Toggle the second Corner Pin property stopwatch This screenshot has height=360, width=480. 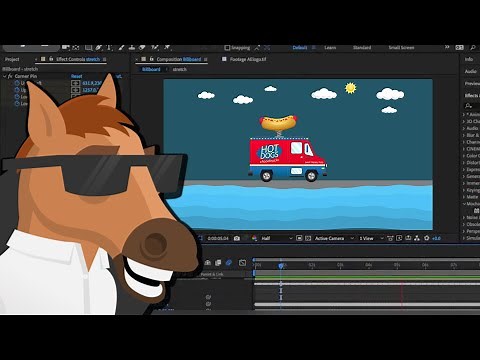[x=17, y=90]
